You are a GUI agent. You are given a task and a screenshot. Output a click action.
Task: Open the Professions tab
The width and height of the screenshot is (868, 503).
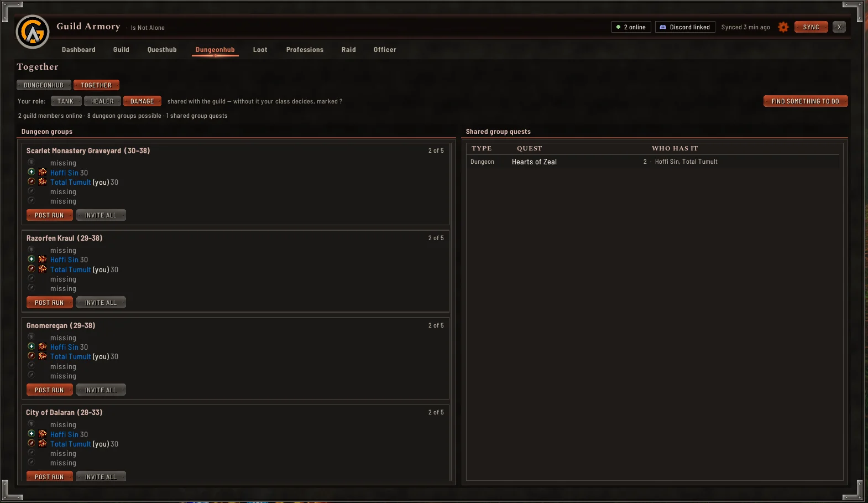point(305,50)
